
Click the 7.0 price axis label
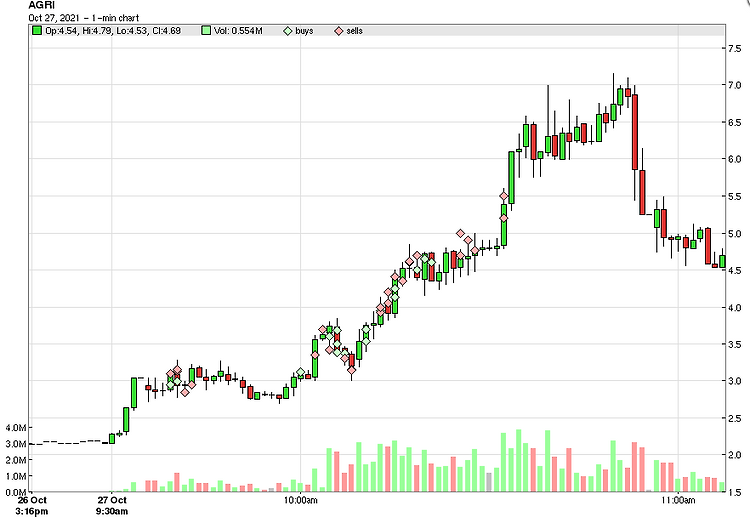[x=735, y=85]
